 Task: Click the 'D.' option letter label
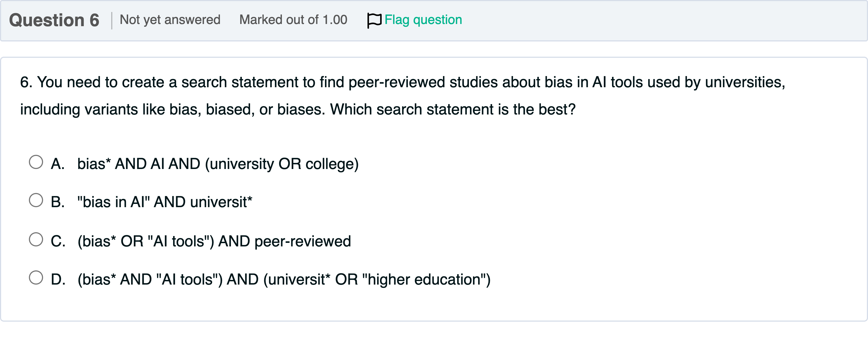click(58, 280)
